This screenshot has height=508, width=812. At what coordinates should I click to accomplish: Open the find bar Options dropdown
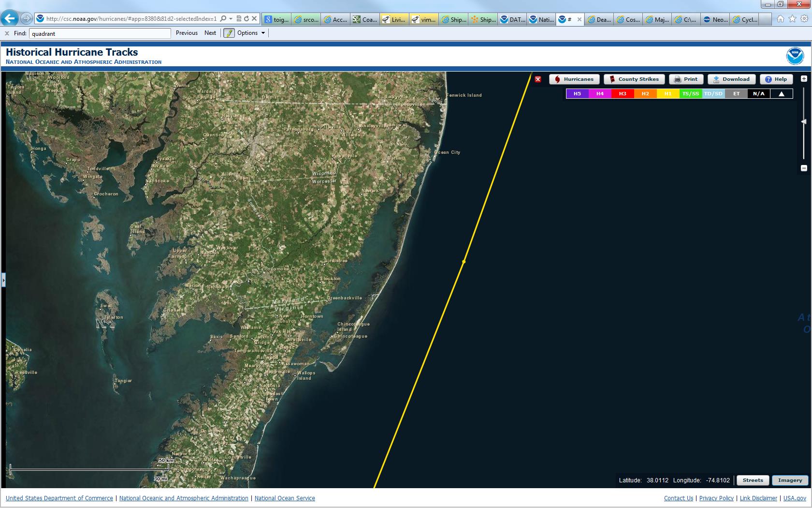251,33
